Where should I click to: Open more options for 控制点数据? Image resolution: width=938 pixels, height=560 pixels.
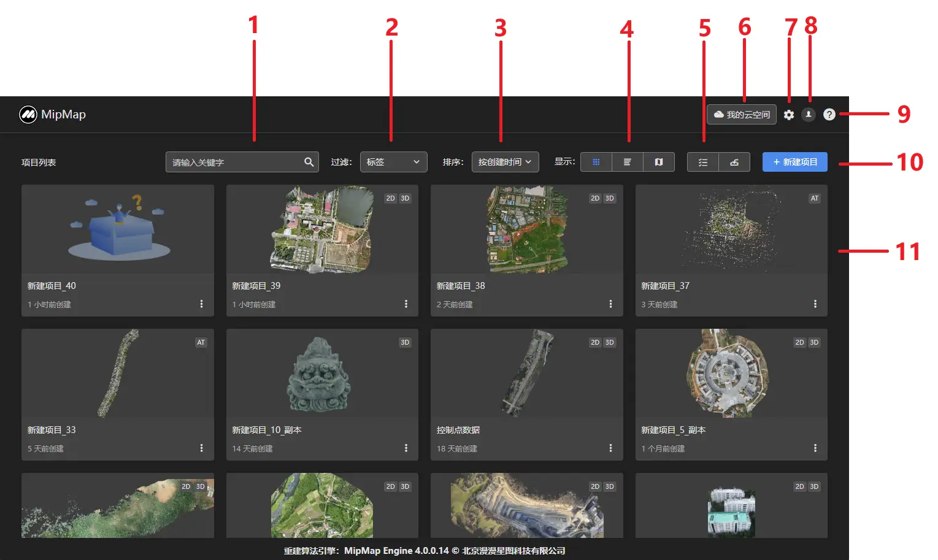pos(610,448)
